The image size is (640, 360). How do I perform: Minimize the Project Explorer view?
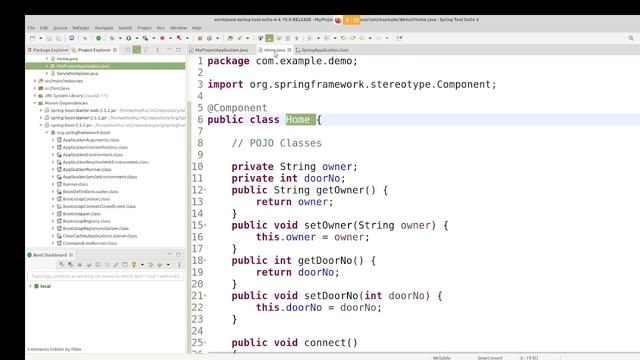pyautogui.click(x=169, y=50)
